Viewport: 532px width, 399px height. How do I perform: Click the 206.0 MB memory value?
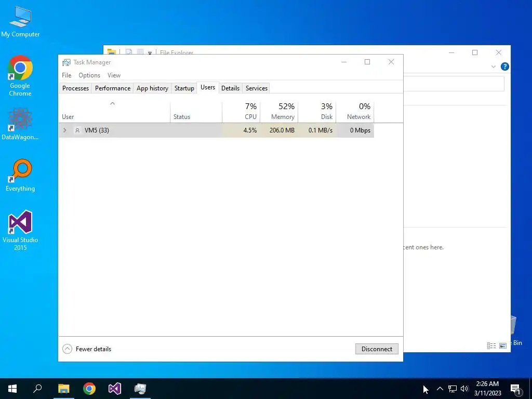pyautogui.click(x=282, y=130)
